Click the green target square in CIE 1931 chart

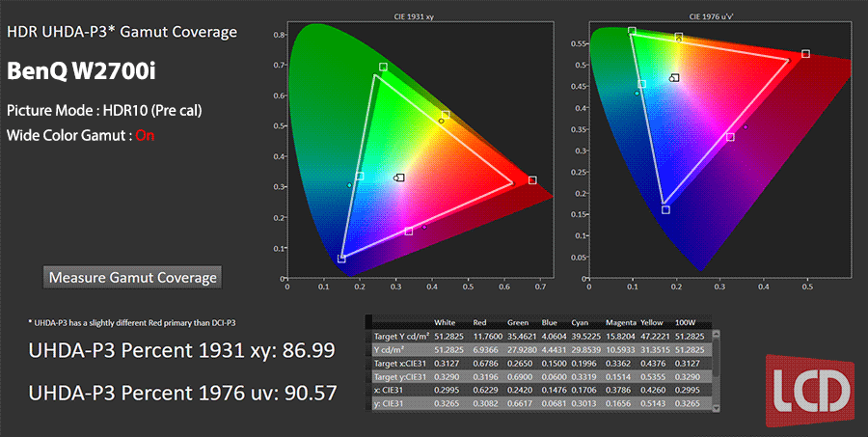point(383,67)
